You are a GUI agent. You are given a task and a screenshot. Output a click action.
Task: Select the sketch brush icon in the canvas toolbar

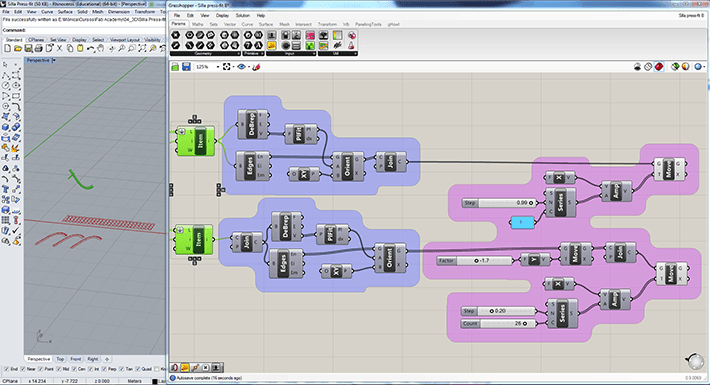click(x=256, y=67)
